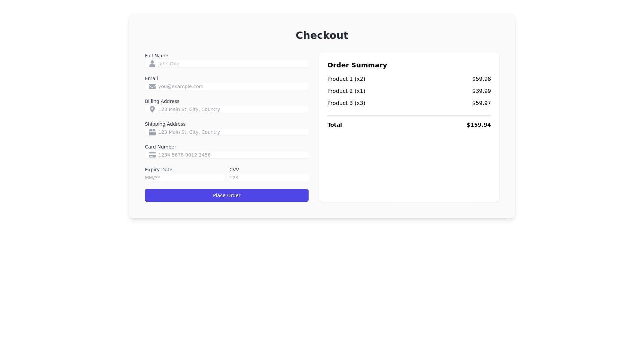Click the map pin icon in Billing Address
The width and height of the screenshot is (644, 362).
pyautogui.click(x=152, y=109)
